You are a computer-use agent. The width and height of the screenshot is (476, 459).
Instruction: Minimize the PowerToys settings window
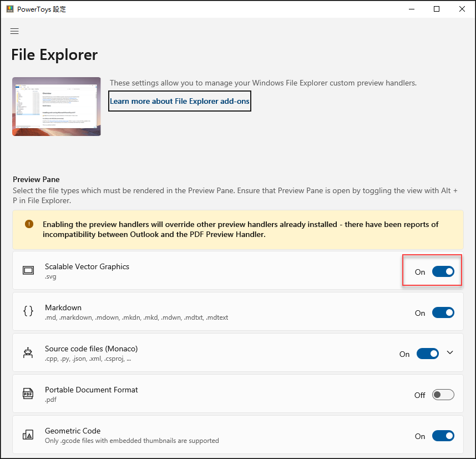pyautogui.click(x=411, y=9)
